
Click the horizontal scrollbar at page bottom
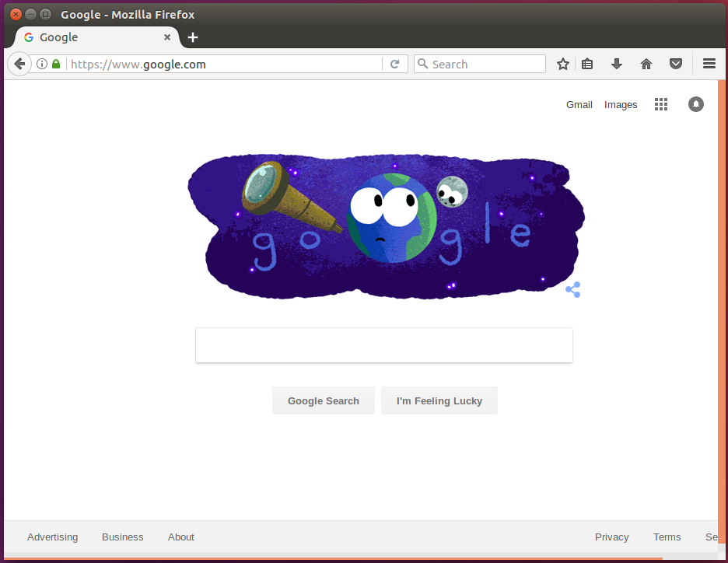[334, 559]
